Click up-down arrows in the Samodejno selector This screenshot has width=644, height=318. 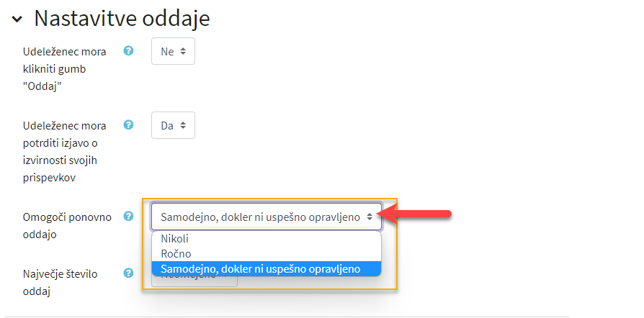tap(370, 217)
